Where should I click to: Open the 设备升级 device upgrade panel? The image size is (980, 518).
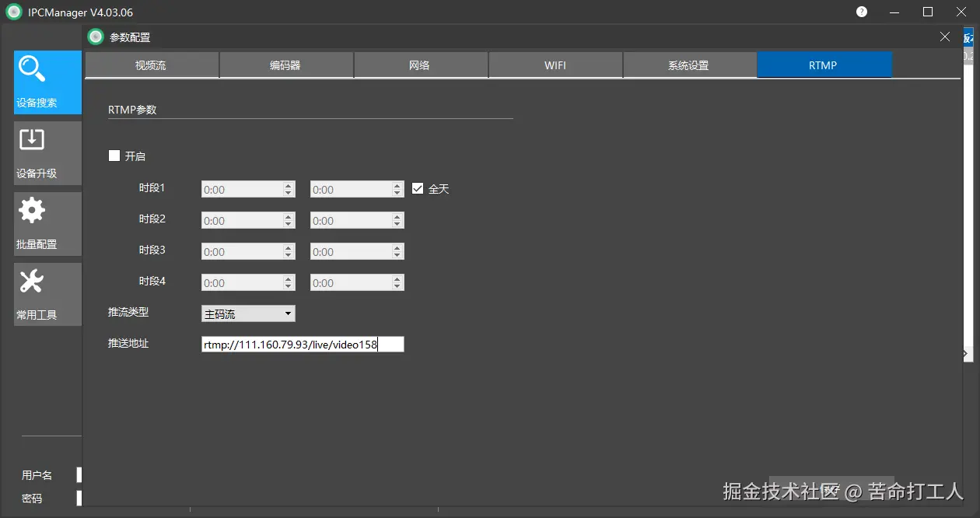tap(47, 153)
